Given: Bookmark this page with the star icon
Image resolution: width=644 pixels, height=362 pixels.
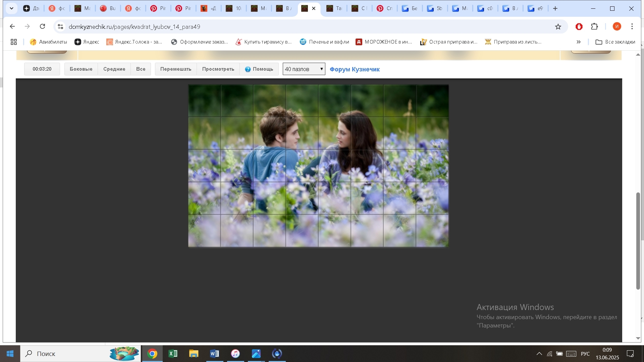Looking at the screenshot, I should [x=558, y=26].
